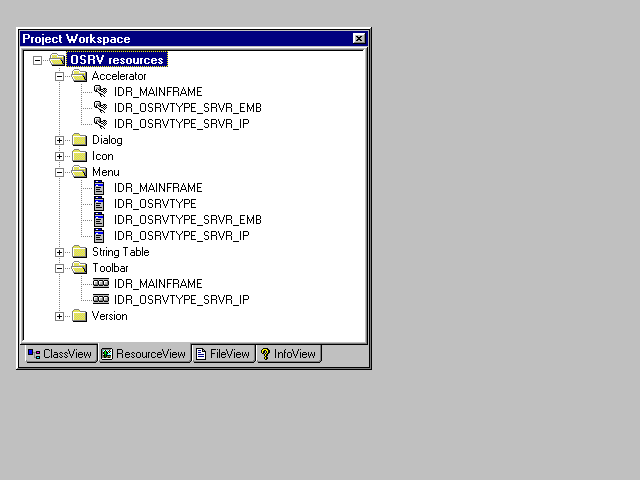Switch to the FileView tab
Screen dimensions: 640x480
coord(223,354)
